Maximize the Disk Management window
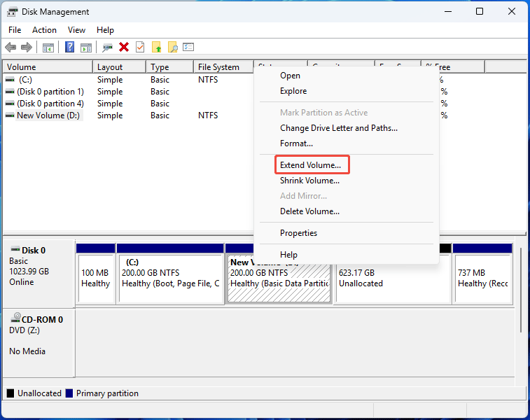This screenshot has width=530, height=420. [480, 11]
